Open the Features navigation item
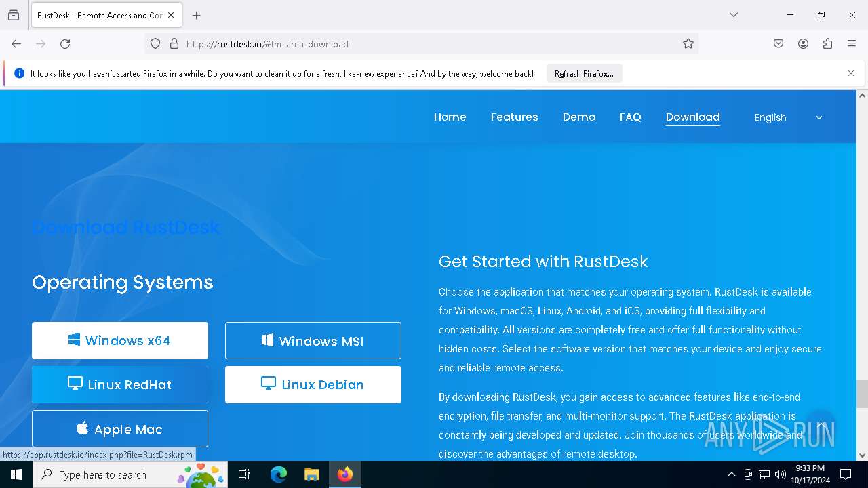This screenshot has height=488, width=868. [515, 117]
